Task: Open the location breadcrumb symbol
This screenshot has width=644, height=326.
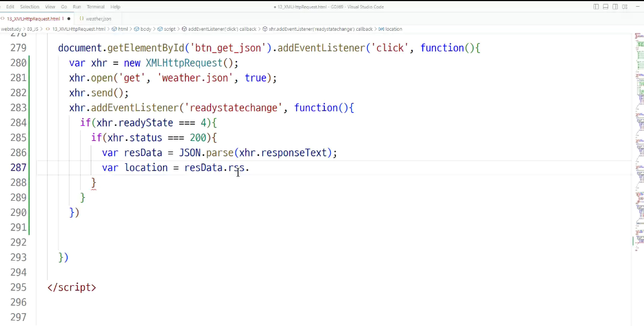Action: click(x=393, y=29)
